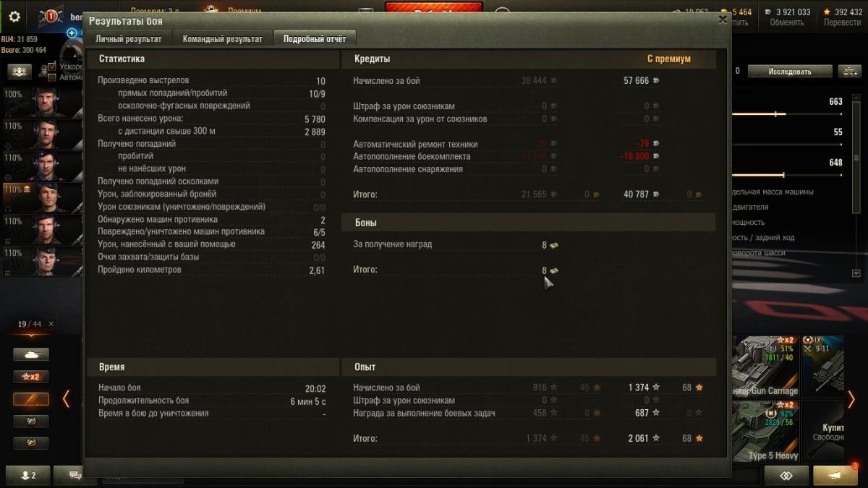Open the settings gear menu
The image size is (868, 488).
tap(14, 17)
